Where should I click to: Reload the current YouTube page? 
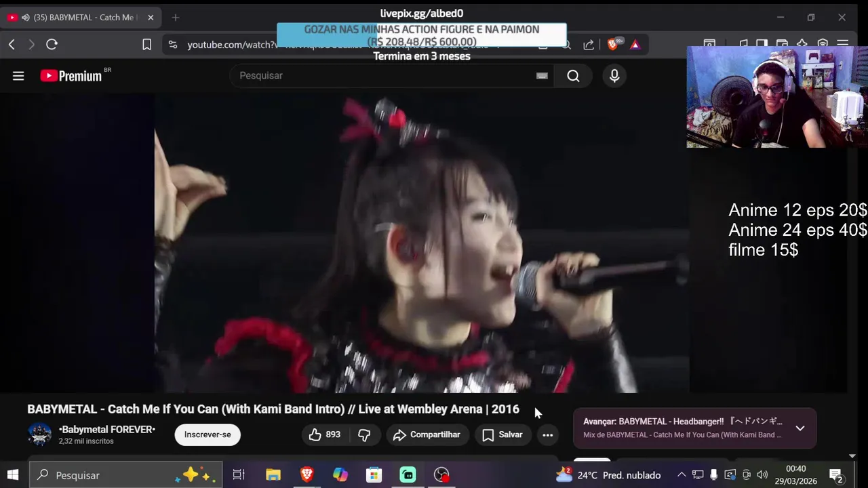[x=52, y=45]
